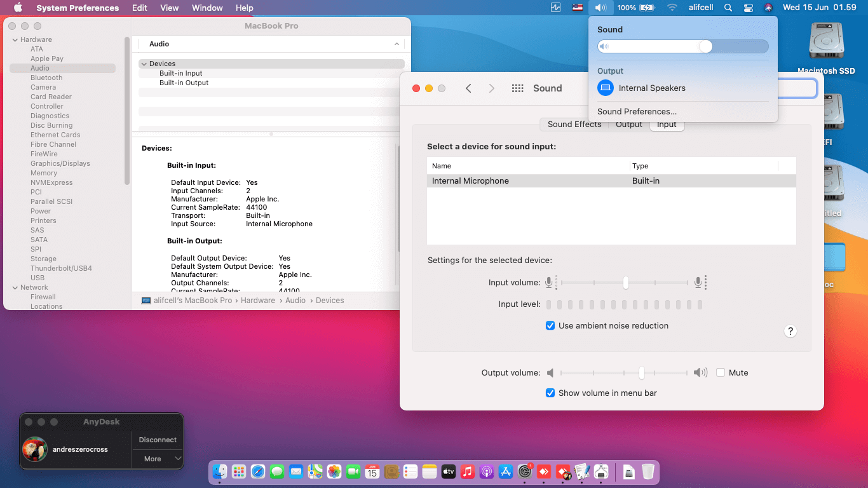Screen dimensions: 868x488
Task: Open the Window menu in the menu bar
Action: [x=207, y=8]
